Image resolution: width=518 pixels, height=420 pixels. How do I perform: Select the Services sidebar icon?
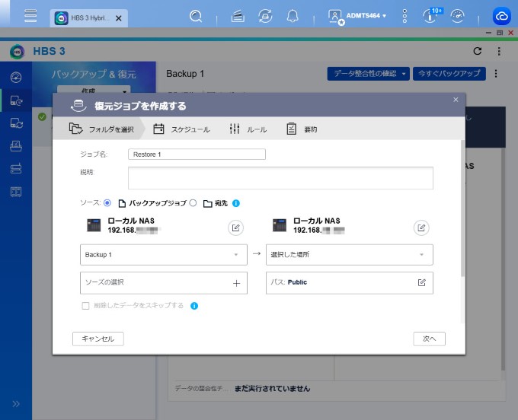(16, 192)
